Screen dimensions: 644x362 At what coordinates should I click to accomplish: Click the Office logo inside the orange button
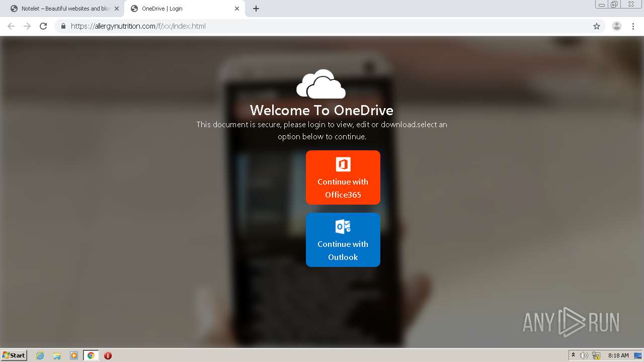tap(343, 164)
